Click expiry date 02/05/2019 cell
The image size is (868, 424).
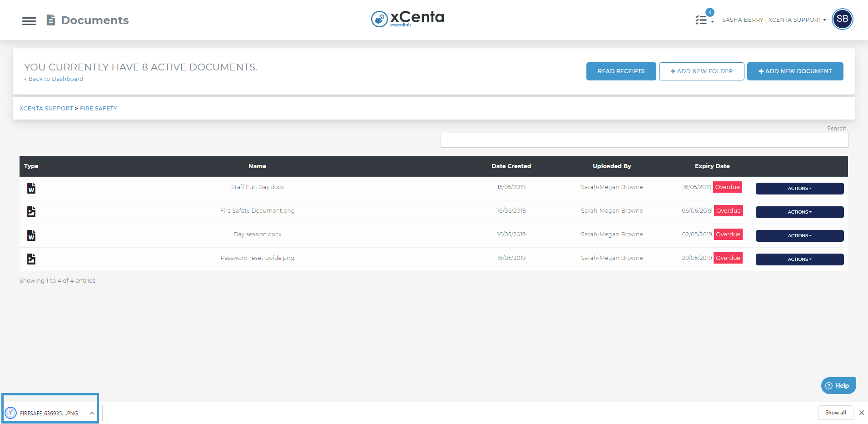(697, 234)
